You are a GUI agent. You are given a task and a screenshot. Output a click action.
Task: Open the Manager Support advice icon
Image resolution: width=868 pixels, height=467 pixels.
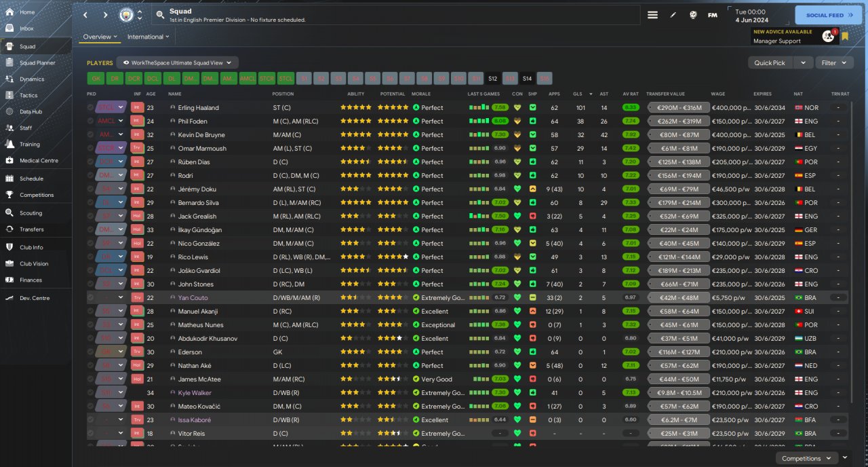pyautogui.click(x=829, y=36)
